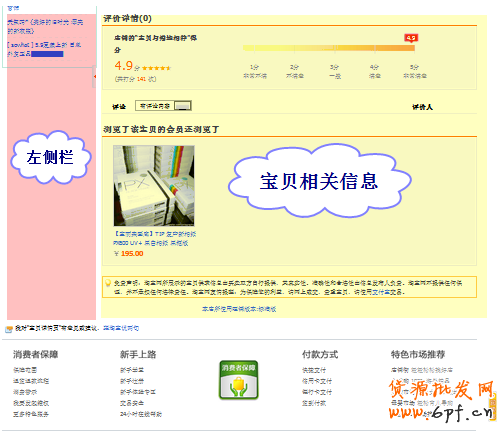Click the orange side tab at right edge

pos(493,407)
